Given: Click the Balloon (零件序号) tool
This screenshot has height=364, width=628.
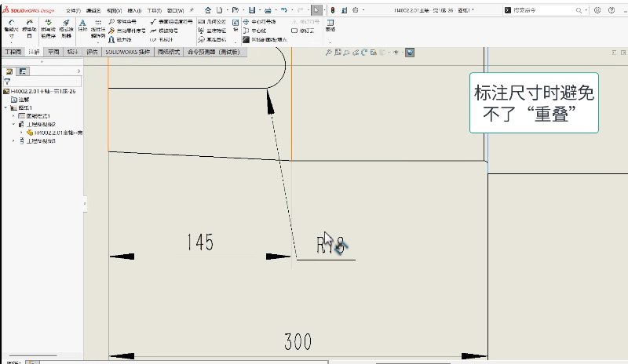Looking at the screenshot, I should [122, 22].
